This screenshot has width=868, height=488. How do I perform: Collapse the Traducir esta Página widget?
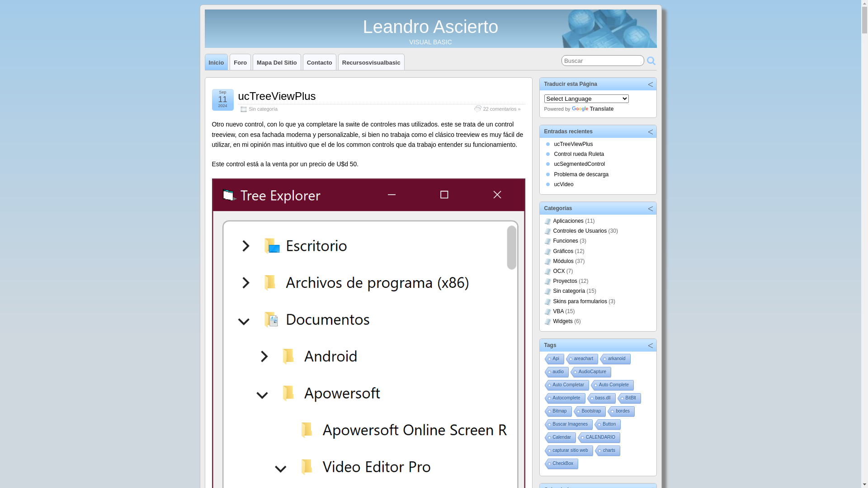tap(650, 84)
